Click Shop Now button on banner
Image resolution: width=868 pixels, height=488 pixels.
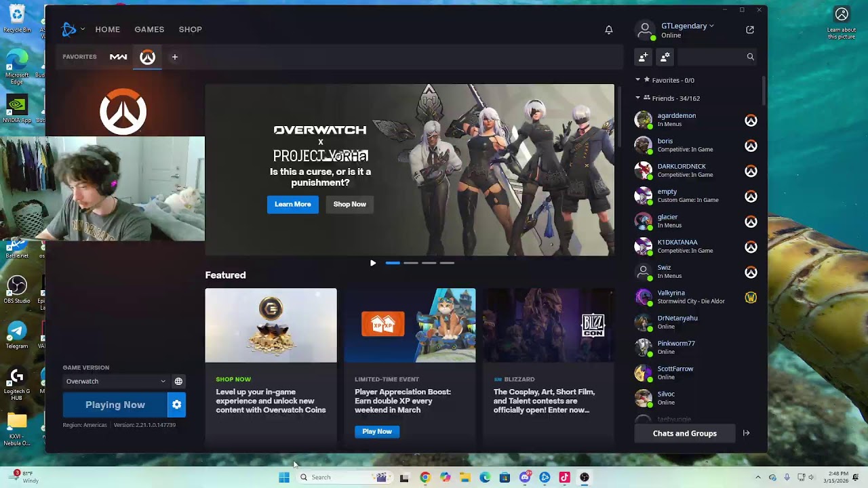(x=350, y=204)
